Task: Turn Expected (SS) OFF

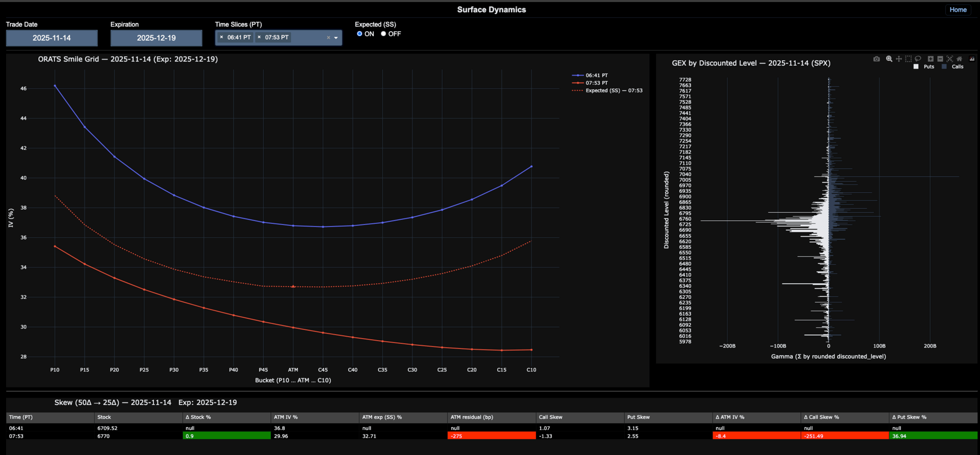Action: (383, 34)
